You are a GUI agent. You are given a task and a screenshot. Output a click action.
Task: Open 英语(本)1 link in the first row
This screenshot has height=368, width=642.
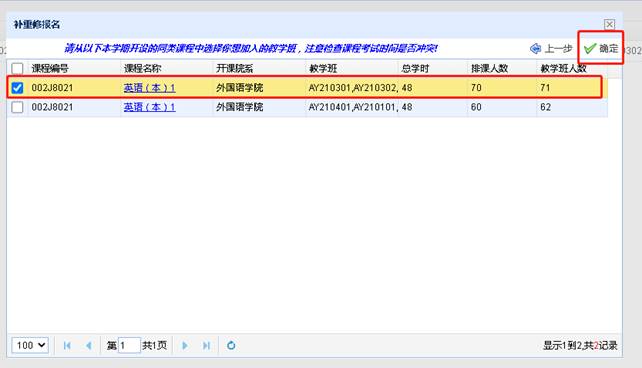point(149,88)
